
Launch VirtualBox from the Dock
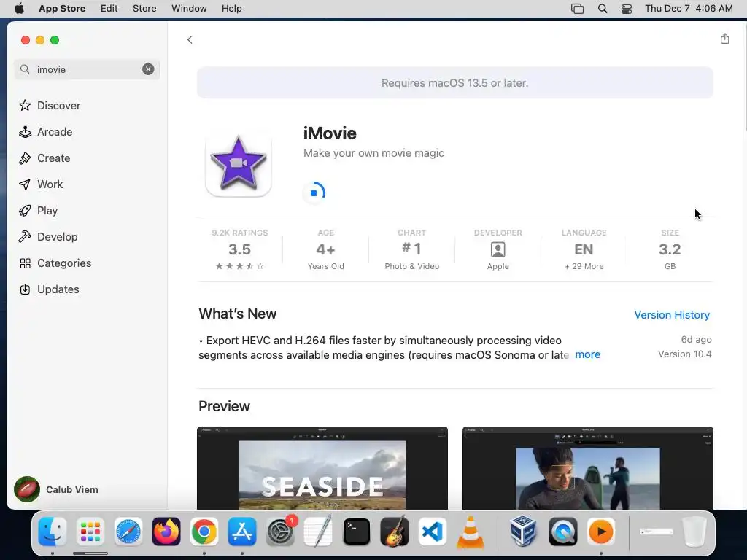click(523, 532)
